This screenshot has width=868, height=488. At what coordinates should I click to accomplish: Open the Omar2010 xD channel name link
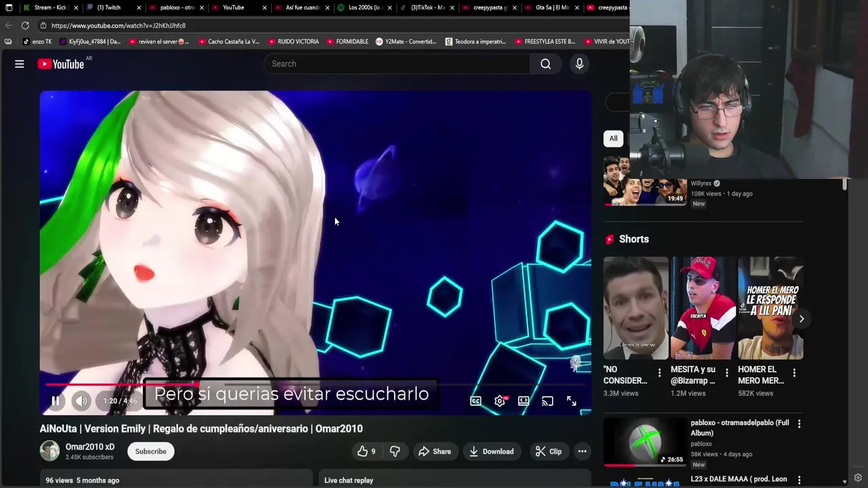point(90,447)
